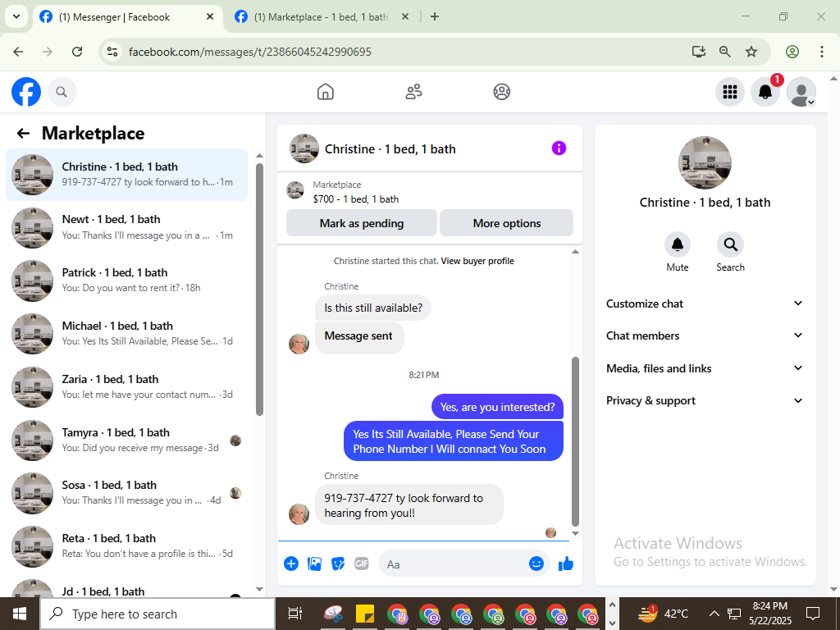Open Facebook search magnifier icon
Image resolution: width=840 pixels, height=630 pixels.
click(x=62, y=92)
